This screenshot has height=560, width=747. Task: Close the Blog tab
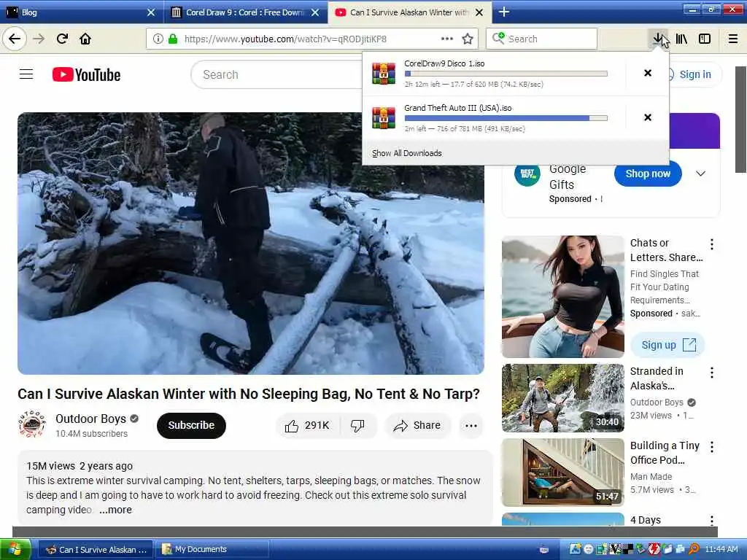[x=151, y=12]
